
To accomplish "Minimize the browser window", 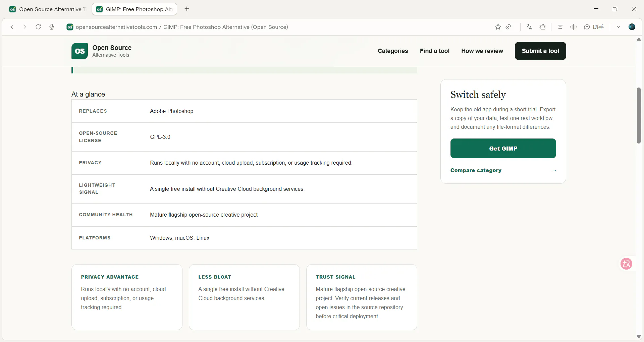I will [596, 9].
